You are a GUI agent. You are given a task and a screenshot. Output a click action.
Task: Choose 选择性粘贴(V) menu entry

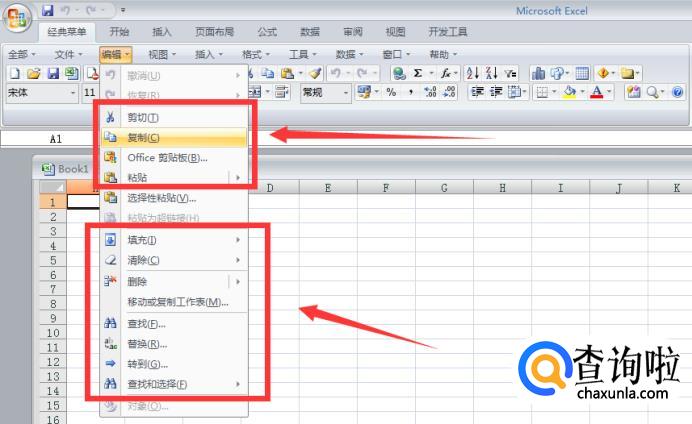coord(174,198)
